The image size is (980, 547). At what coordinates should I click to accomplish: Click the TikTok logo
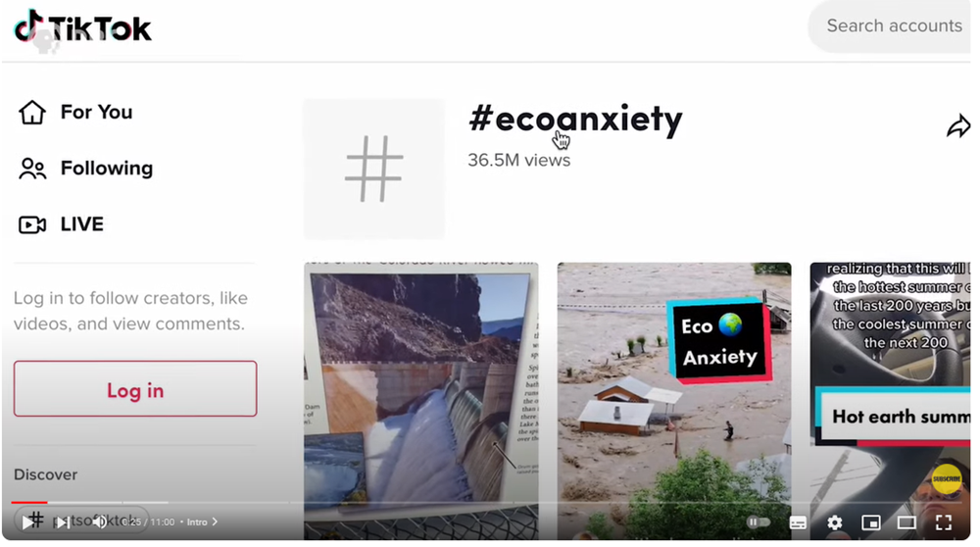(x=82, y=27)
